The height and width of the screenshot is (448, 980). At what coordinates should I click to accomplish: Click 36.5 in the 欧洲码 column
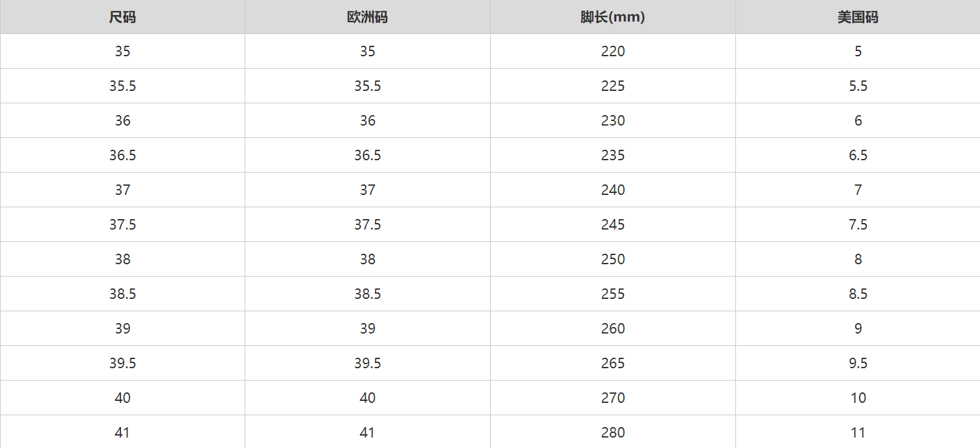[368, 155]
